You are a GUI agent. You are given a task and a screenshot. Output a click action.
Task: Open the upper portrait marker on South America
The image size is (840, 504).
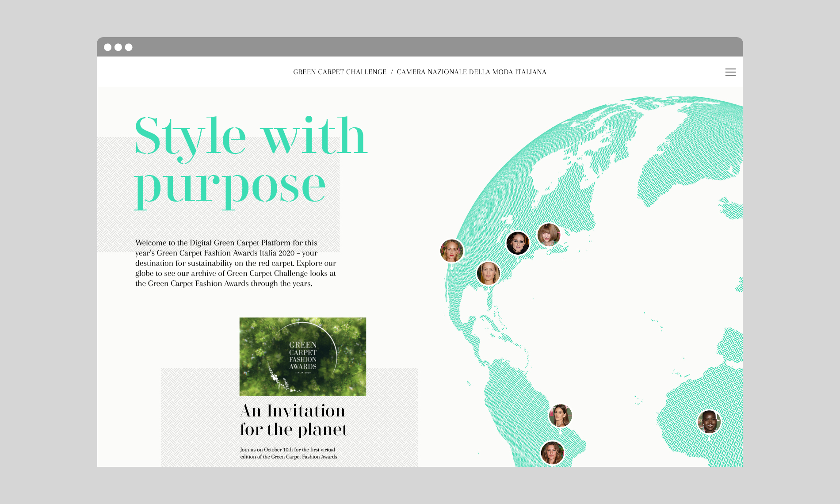coord(560,416)
